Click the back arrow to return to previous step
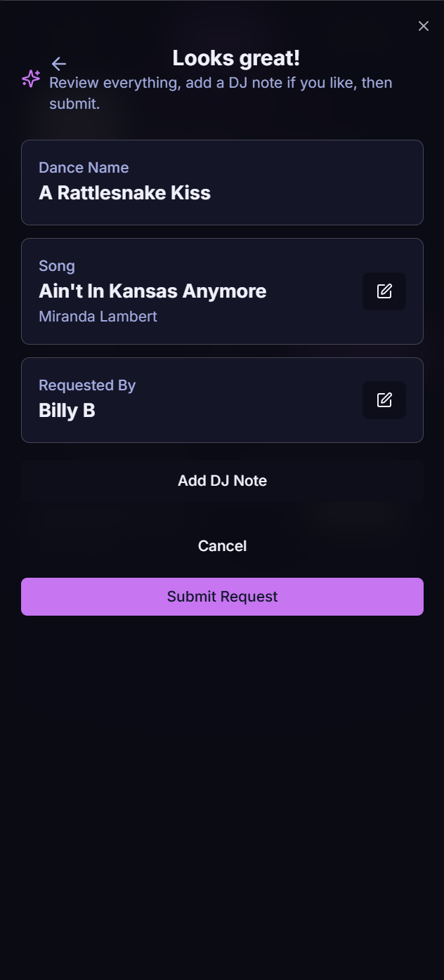This screenshot has width=444, height=980. (x=59, y=64)
